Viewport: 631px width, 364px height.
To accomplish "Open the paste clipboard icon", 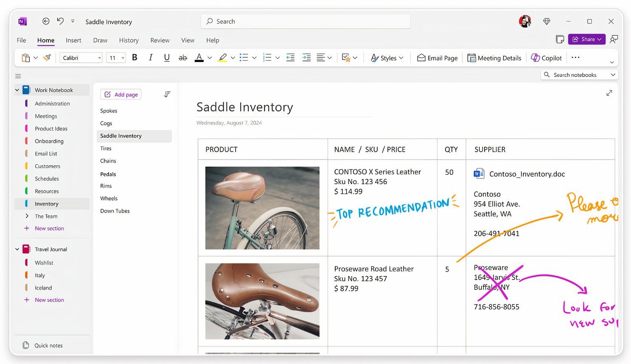I will [x=26, y=58].
